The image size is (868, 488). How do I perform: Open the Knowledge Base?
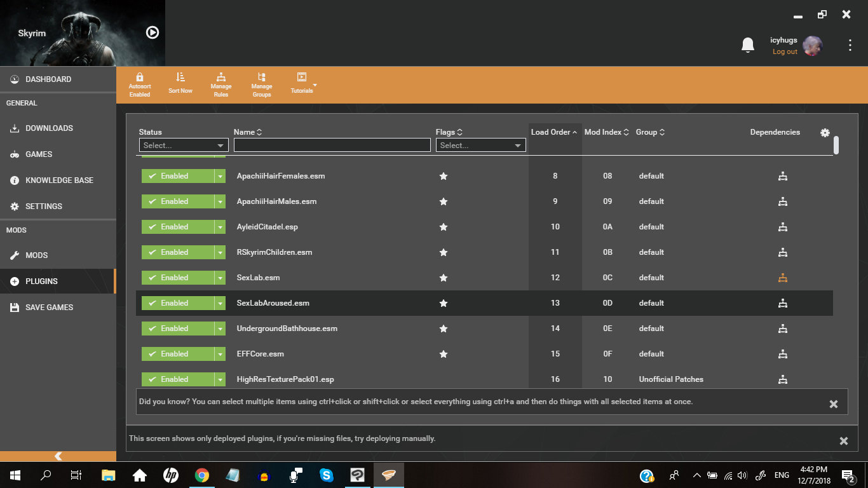(58, 180)
